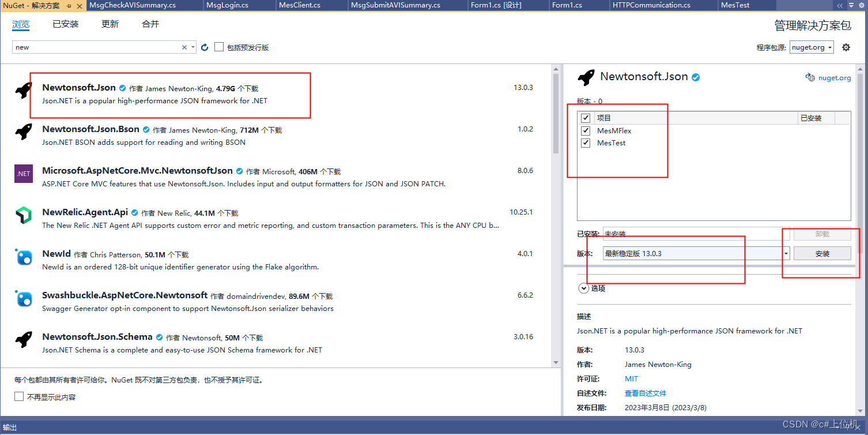This screenshot has width=868, height=435.
Task: Click Microsoft.AspNetCore.Mvc.NewtonsoftJson .NET icon
Action: (24, 174)
